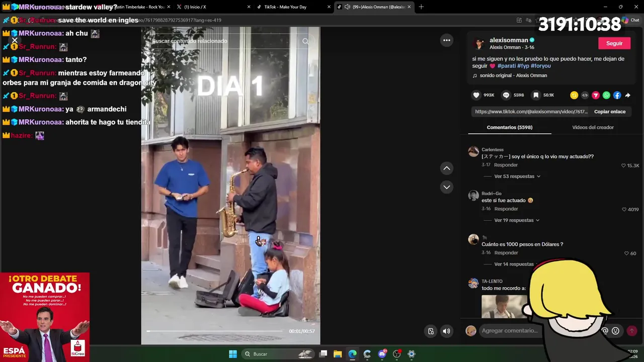Open Microsoft Edge from the taskbar
The image size is (644, 362).
click(x=353, y=354)
